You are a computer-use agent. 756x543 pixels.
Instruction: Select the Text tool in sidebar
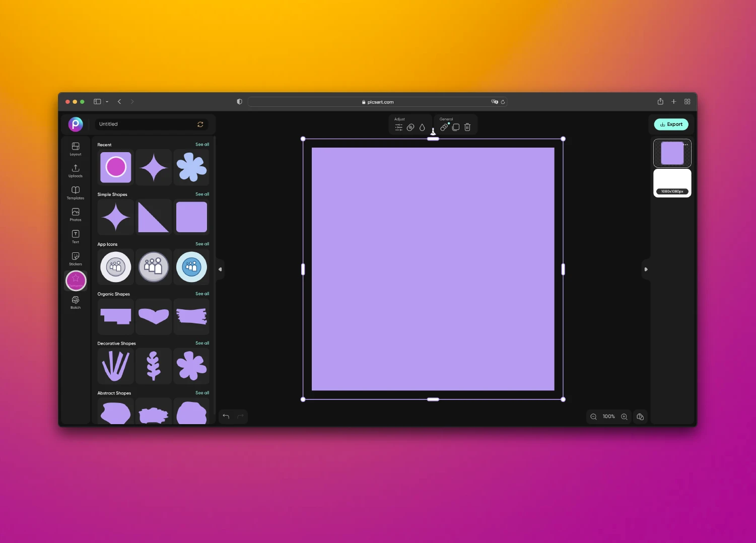[75, 236]
